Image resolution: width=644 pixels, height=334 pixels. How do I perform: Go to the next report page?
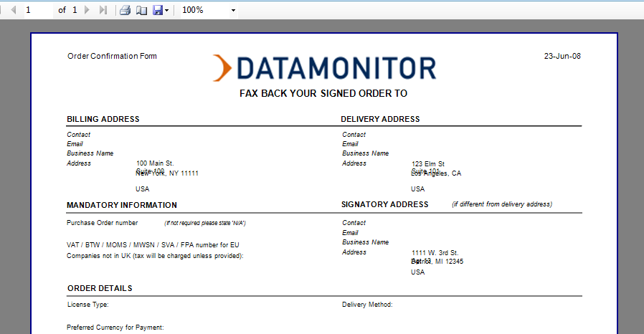tap(87, 10)
